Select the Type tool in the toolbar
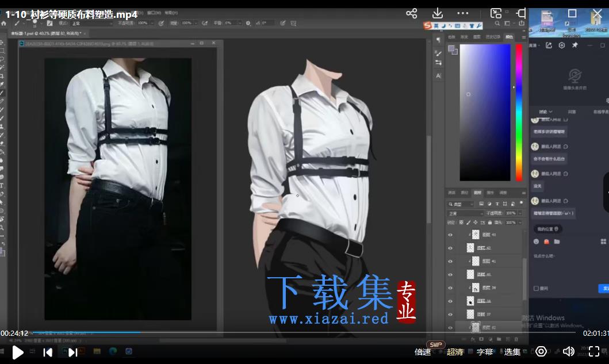609x364 pixels. pos(2,186)
